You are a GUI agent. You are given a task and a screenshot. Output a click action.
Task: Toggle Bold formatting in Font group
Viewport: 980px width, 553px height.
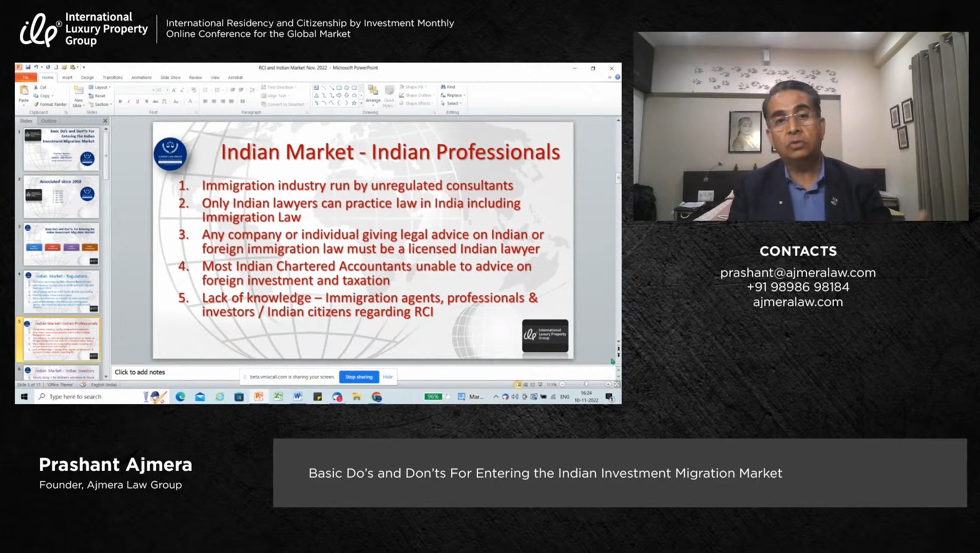point(120,102)
